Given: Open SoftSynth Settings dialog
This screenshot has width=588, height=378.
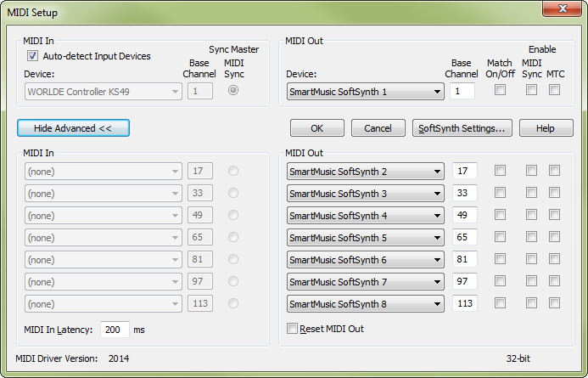Looking at the screenshot, I should (x=462, y=128).
